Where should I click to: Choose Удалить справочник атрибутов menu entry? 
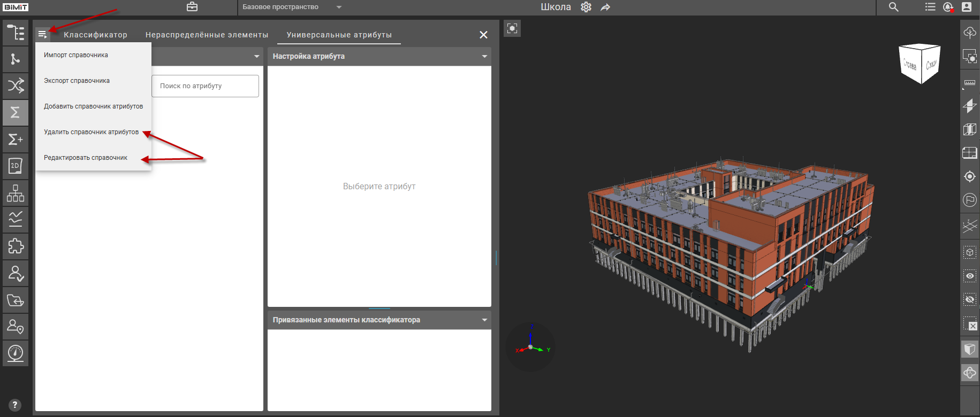click(91, 132)
